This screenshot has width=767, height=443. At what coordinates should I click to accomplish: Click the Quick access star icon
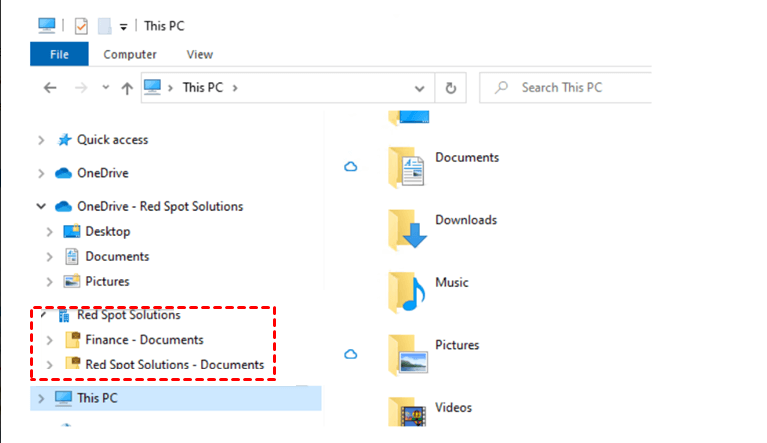coord(64,140)
